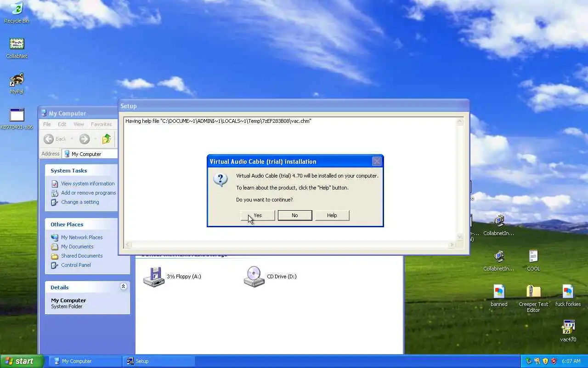Decline installation with No button
The height and width of the screenshot is (368, 588).
click(x=295, y=215)
